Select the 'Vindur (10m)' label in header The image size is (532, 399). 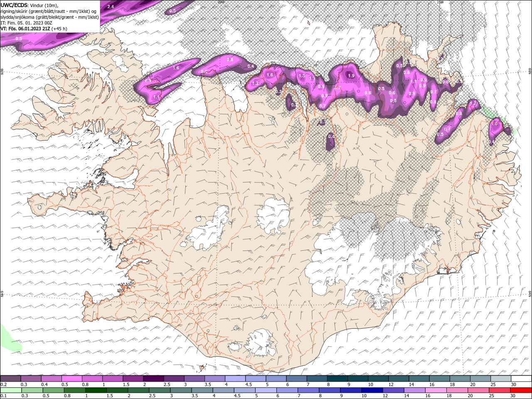coord(44,5)
